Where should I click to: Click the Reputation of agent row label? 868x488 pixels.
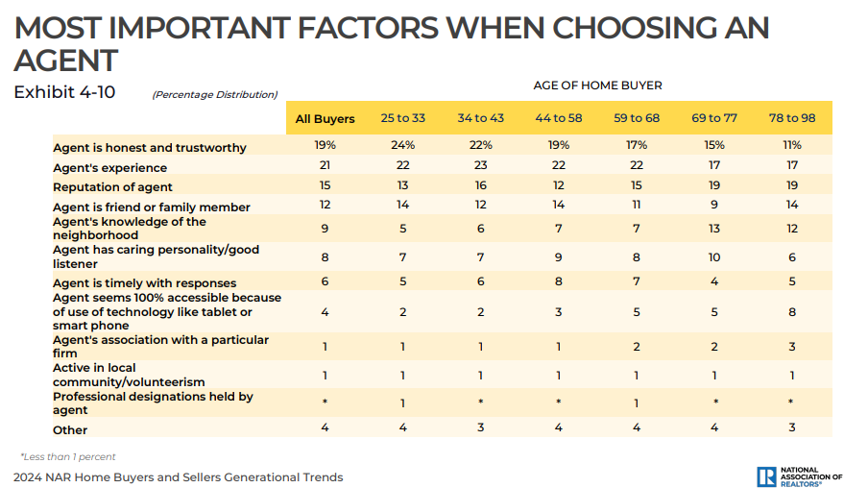(x=112, y=187)
